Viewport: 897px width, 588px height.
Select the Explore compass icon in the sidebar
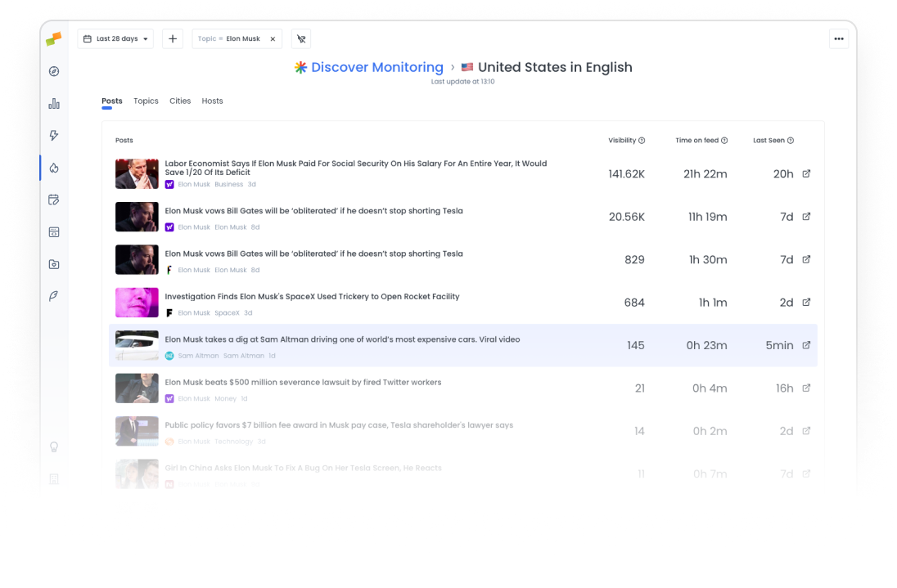(x=54, y=71)
